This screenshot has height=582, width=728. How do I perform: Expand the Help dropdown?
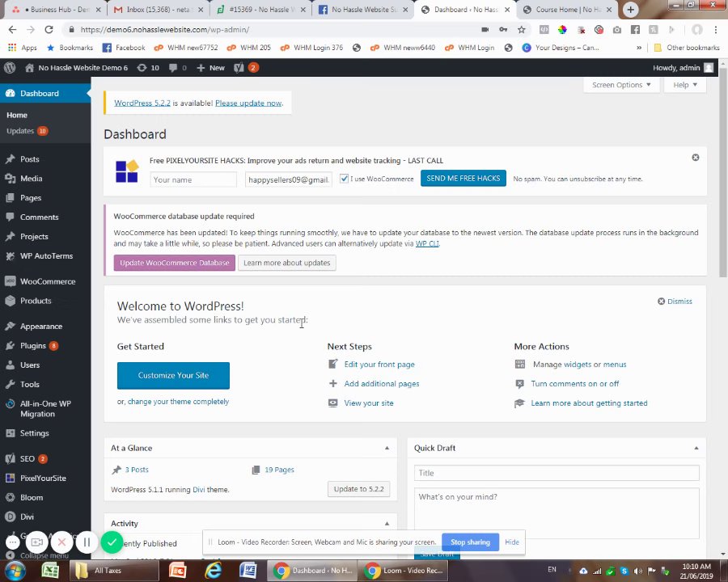click(685, 85)
